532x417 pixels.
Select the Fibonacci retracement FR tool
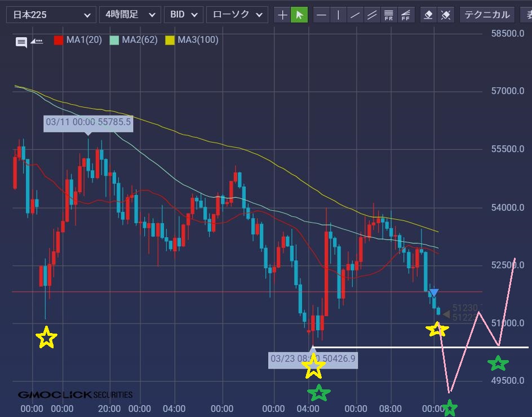click(x=389, y=15)
